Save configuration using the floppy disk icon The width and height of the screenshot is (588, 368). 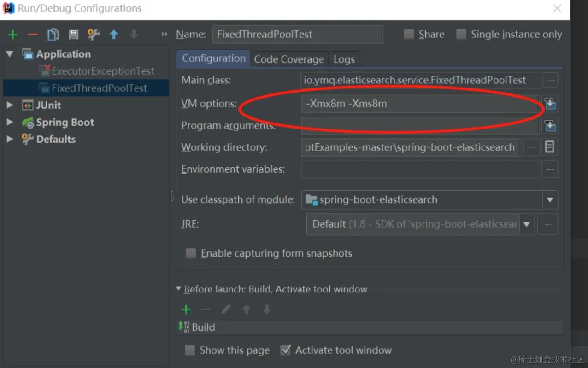click(73, 35)
